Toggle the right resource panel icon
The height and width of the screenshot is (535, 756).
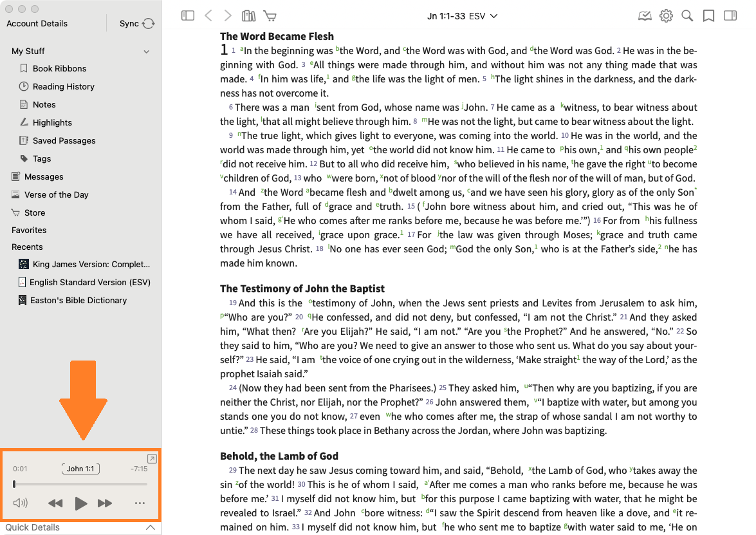pyautogui.click(x=730, y=15)
